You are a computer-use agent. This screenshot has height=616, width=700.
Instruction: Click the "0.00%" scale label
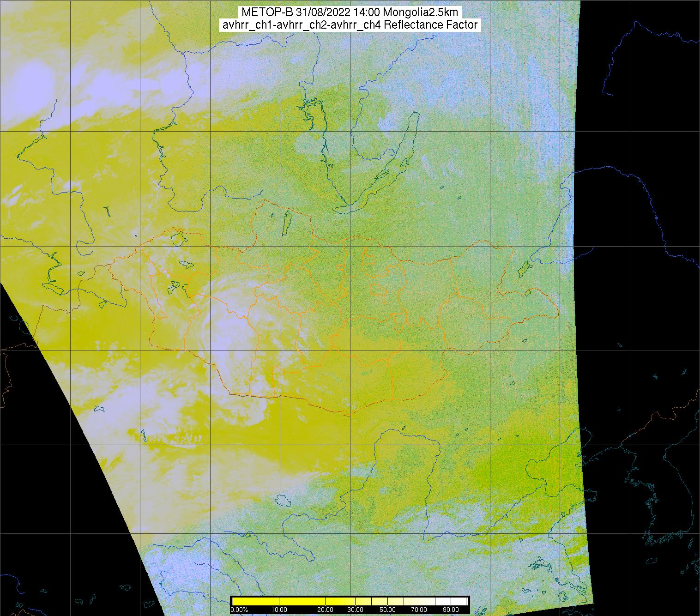[x=240, y=610]
